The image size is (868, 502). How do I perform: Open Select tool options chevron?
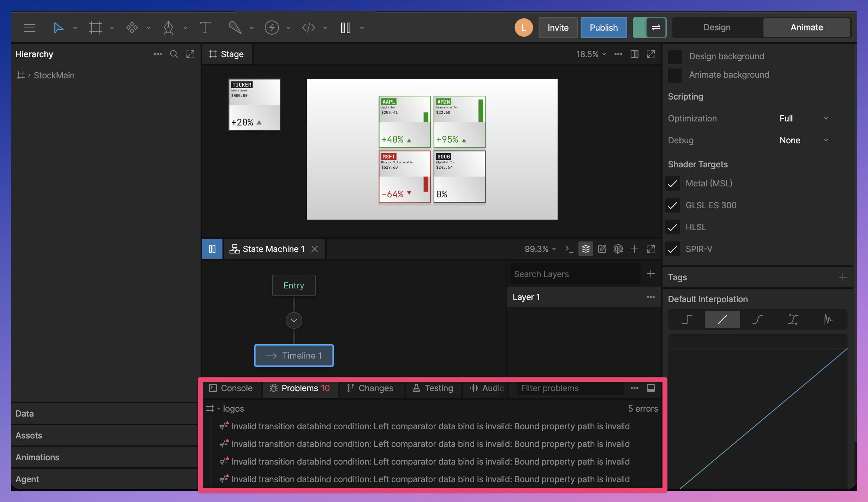click(75, 28)
